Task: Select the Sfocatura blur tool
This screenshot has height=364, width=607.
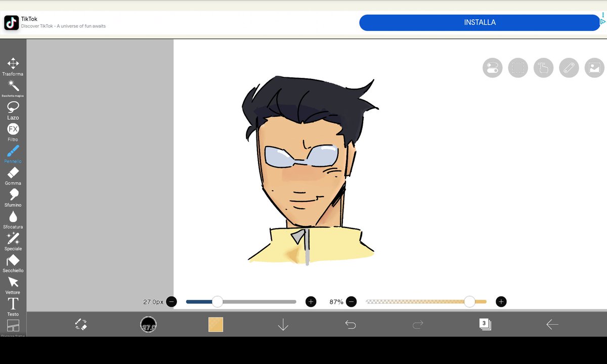Action: (x=13, y=219)
